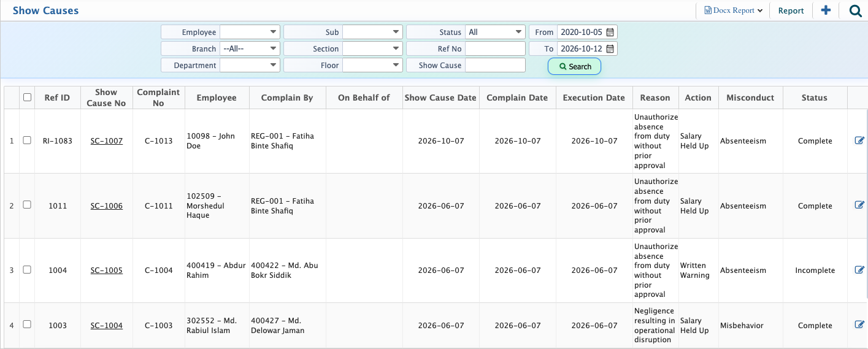Tick the checkbox for row Ref ID 1003
The height and width of the screenshot is (349, 868).
click(x=27, y=324)
